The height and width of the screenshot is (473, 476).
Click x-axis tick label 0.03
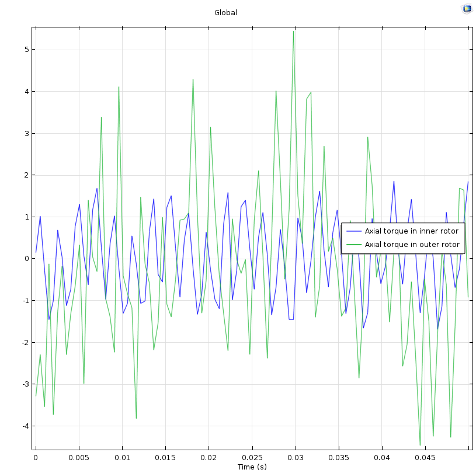coord(296,458)
